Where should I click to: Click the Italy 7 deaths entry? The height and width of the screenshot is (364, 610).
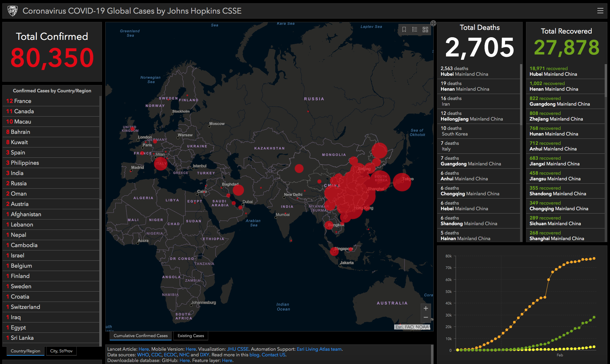point(479,146)
